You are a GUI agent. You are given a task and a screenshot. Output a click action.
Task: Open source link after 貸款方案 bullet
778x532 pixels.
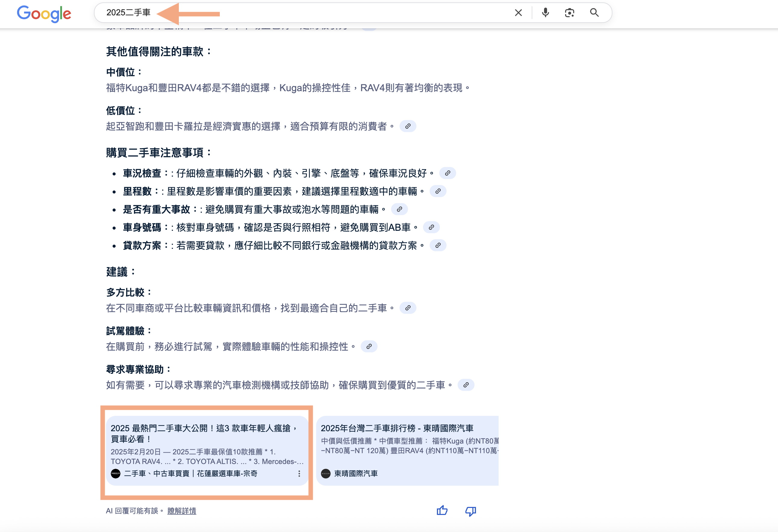pyautogui.click(x=437, y=245)
